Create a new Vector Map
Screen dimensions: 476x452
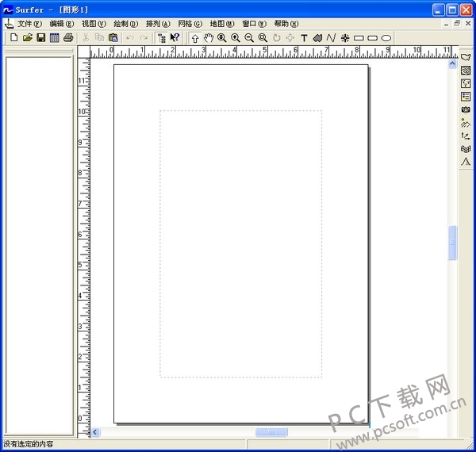click(x=466, y=136)
